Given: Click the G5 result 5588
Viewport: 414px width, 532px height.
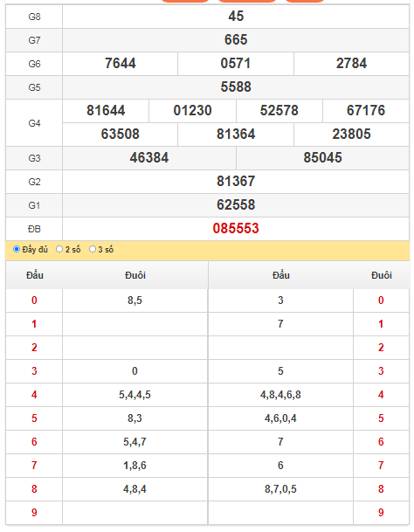Looking at the screenshot, I should pos(236,86).
